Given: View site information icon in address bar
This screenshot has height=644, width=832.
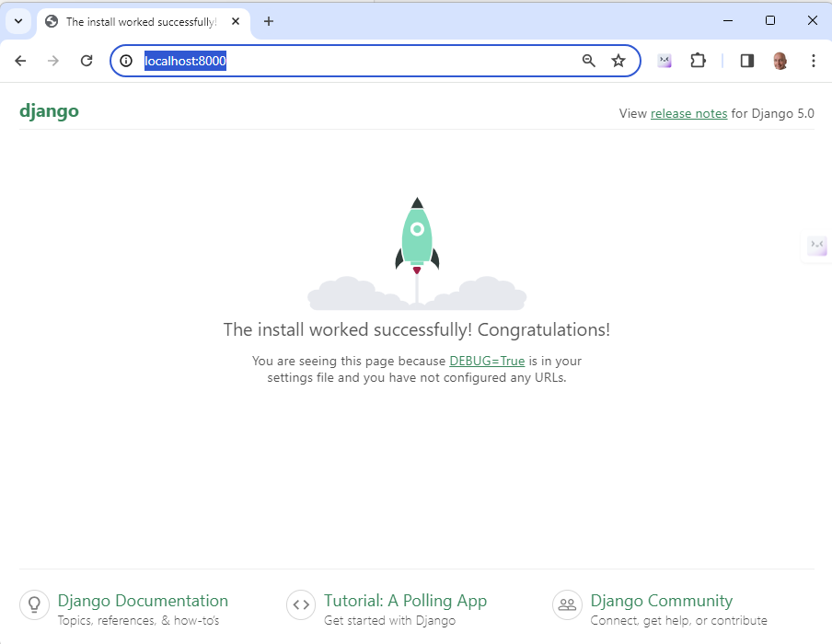Looking at the screenshot, I should click(x=126, y=61).
